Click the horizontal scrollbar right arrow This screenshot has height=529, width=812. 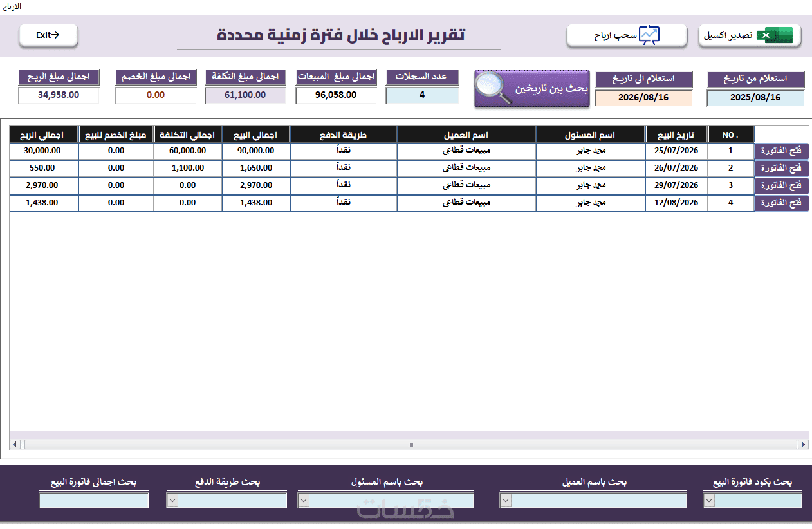point(803,445)
